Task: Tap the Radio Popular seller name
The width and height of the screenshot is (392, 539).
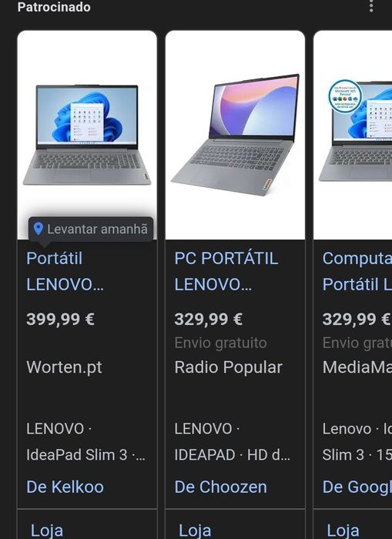Action: point(228,367)
